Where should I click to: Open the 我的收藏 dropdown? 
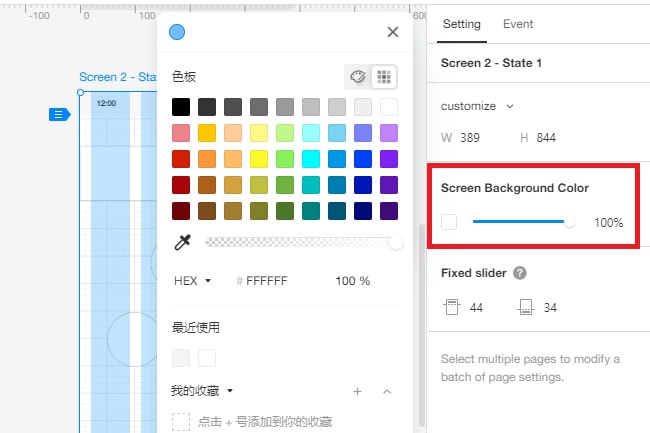(x=230, y=390)
